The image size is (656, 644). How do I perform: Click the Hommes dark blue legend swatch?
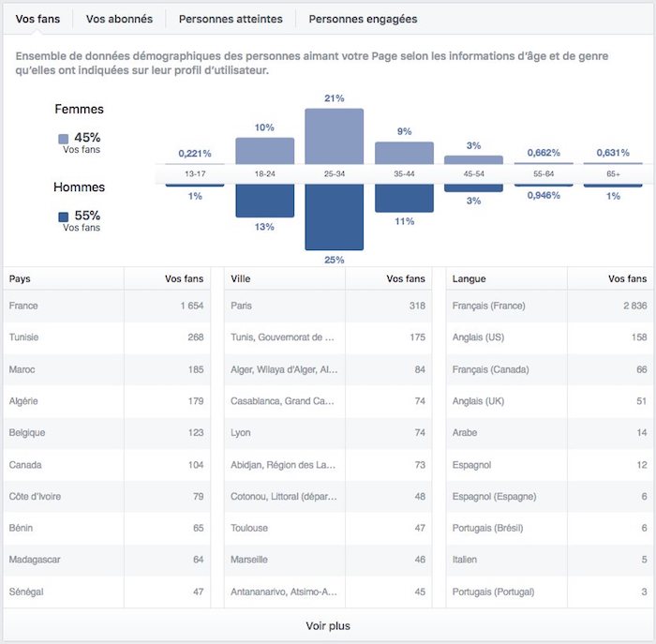pos(63,217)
